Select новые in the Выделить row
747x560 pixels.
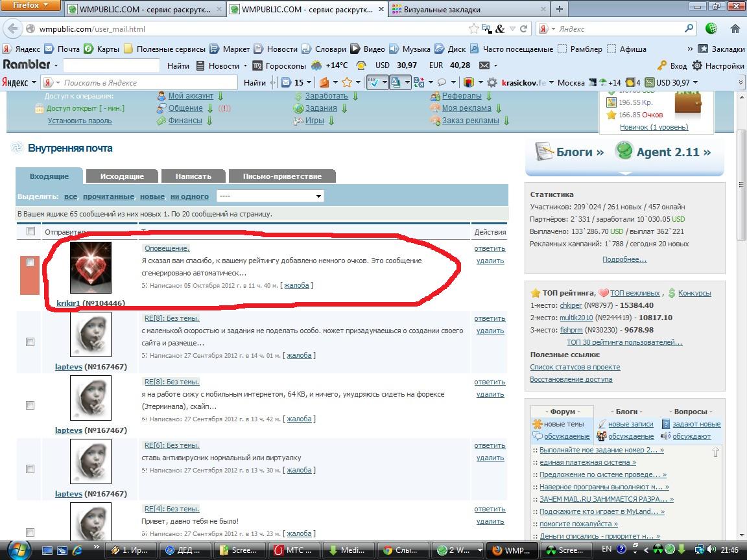pos(152,196)
